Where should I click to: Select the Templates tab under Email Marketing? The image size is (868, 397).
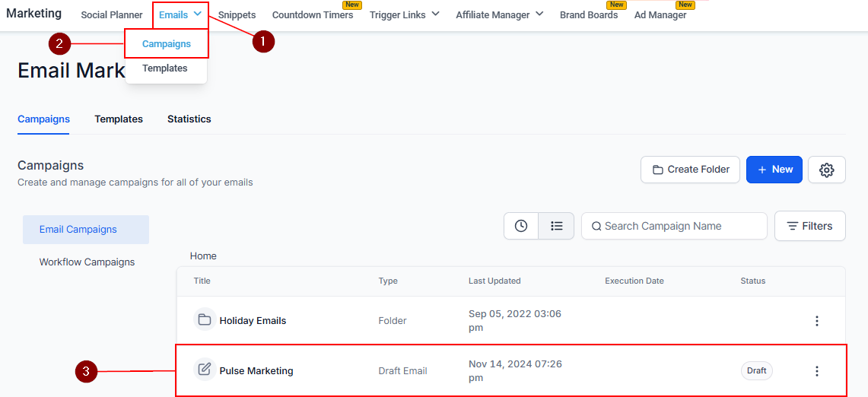[x=119, y=119]
